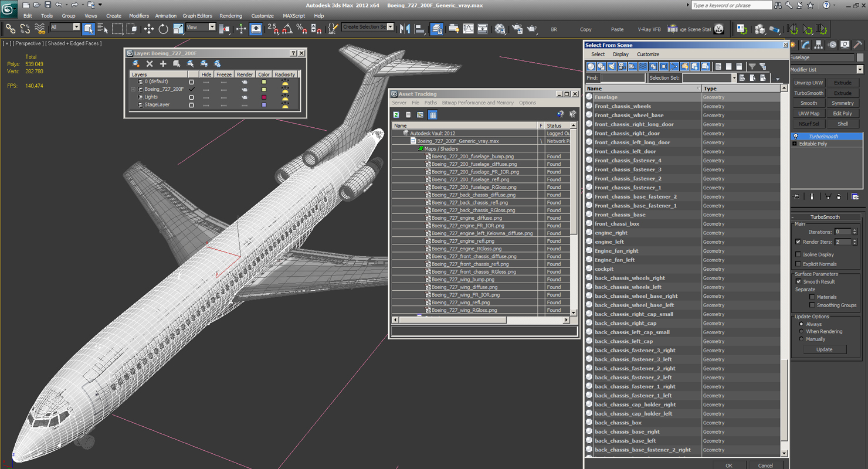Open the Display command panel tab

(x=845, y=45)
